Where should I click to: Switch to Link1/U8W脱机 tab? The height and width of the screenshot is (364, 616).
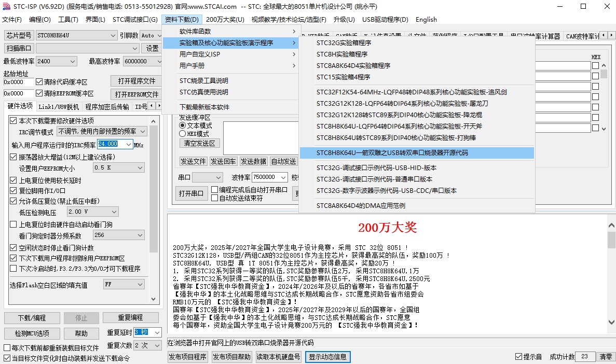point(59,107)
